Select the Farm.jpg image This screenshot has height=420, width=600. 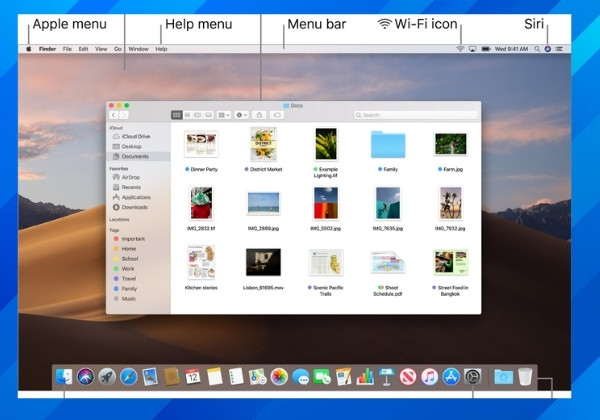coord(450,144)
